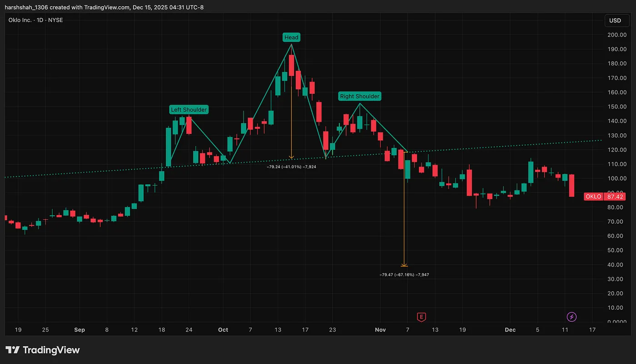Click the Dec date axis label

tap(510, 330)
